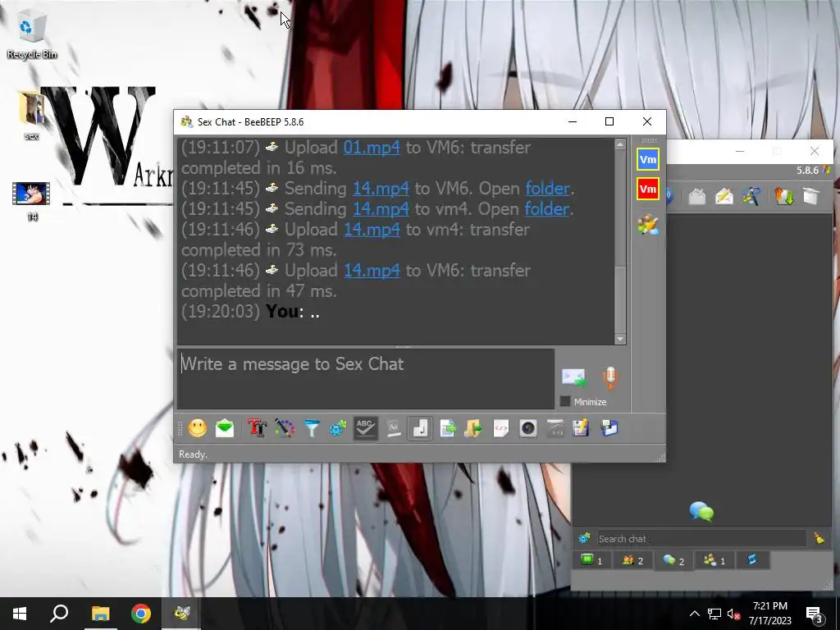The image size is (840, 630).
Task: Switch to the blue scroll history tab
Action: point(752,559)
